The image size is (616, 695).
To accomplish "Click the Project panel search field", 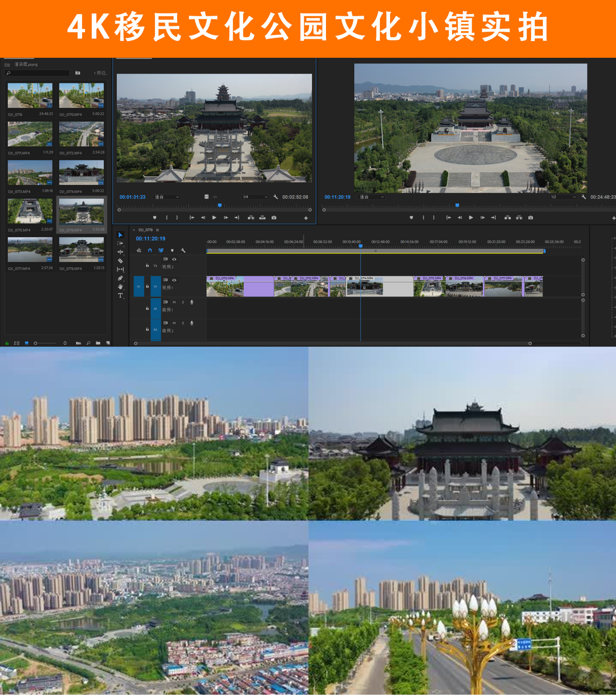I will pyautogui.click(x=37, y=73).
